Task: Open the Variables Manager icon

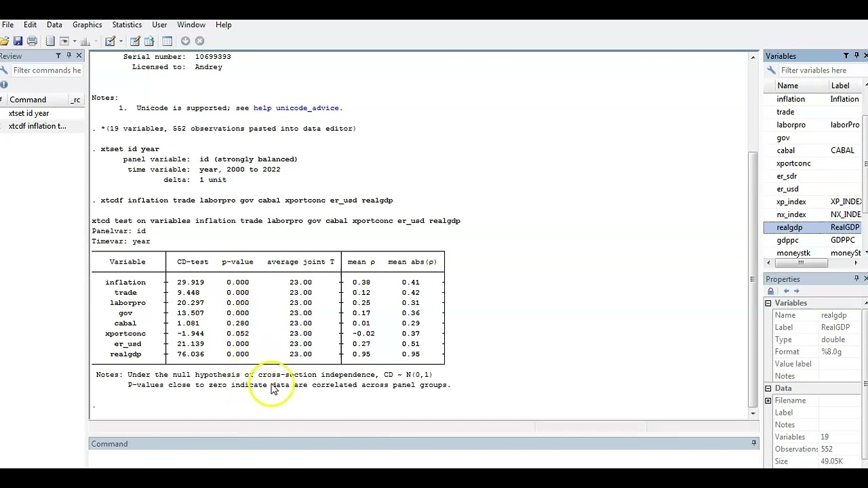Action: click(167, 41)
